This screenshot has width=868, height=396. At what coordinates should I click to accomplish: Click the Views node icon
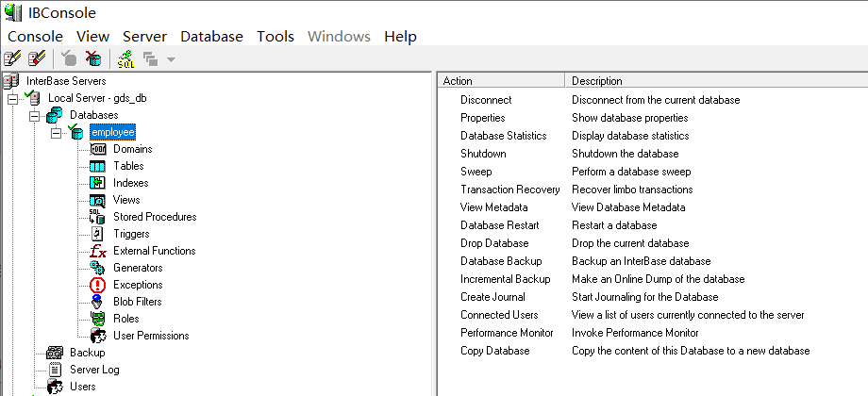tap(97, 200)
